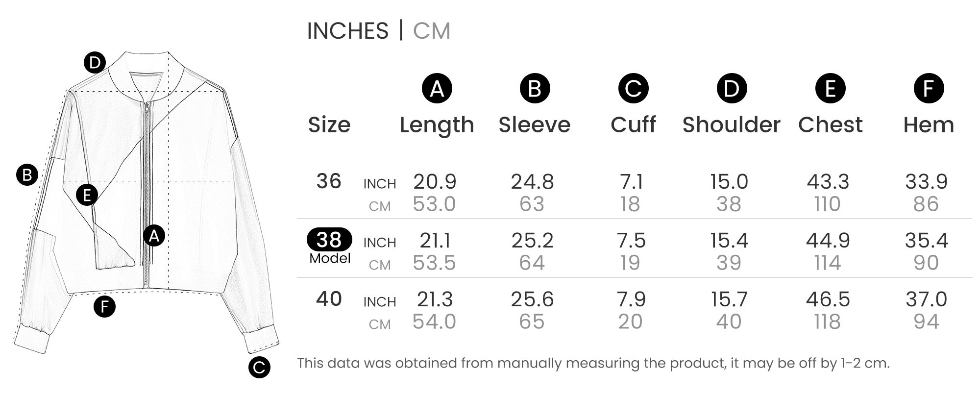
Task: Click the F marker below jacket hem
Action: click(x=104, y=307)
